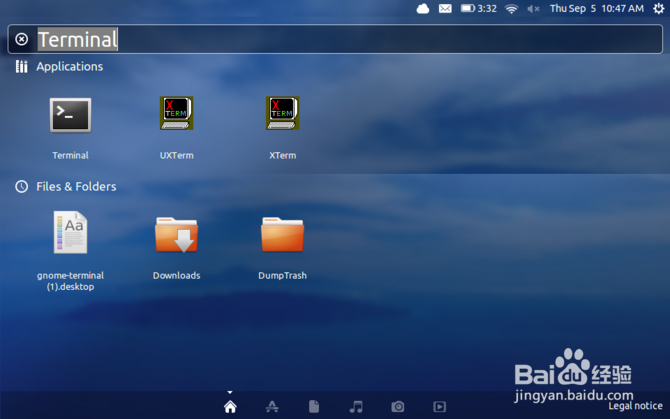The height and width of the screenshot is (419, 670).
Task: Open the XTerm application
Action: [x=282, y=113]
